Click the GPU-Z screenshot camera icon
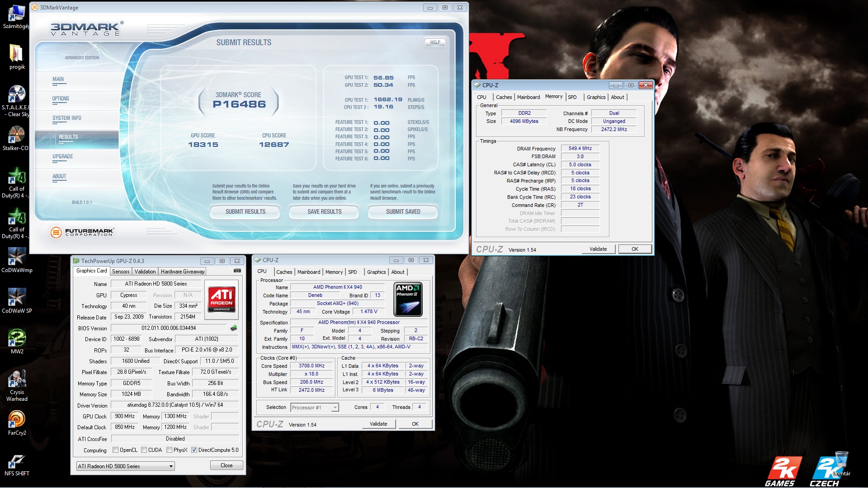 click(x=237, y=271)
